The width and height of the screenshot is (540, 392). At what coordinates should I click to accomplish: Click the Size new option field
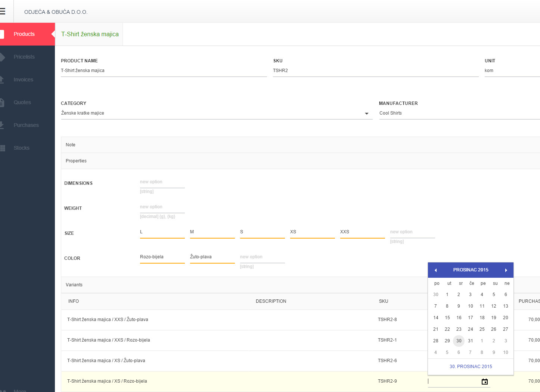(413, 232)
